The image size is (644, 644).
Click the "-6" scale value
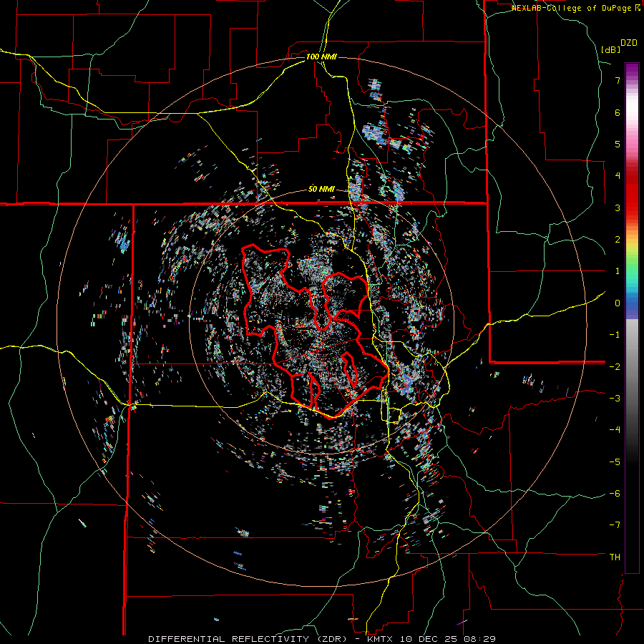click(615, 494)
